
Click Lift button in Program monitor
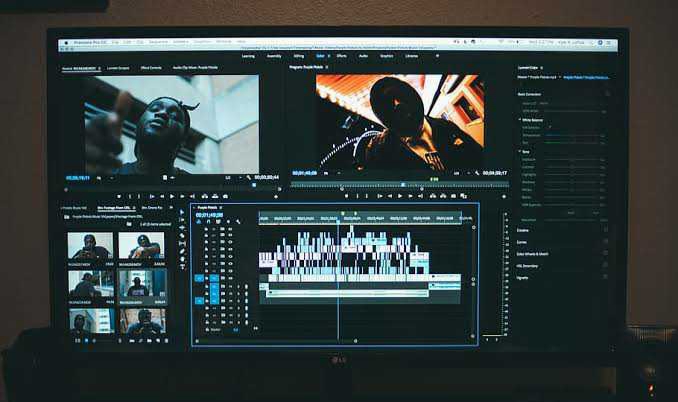click(x=433, y=196)
